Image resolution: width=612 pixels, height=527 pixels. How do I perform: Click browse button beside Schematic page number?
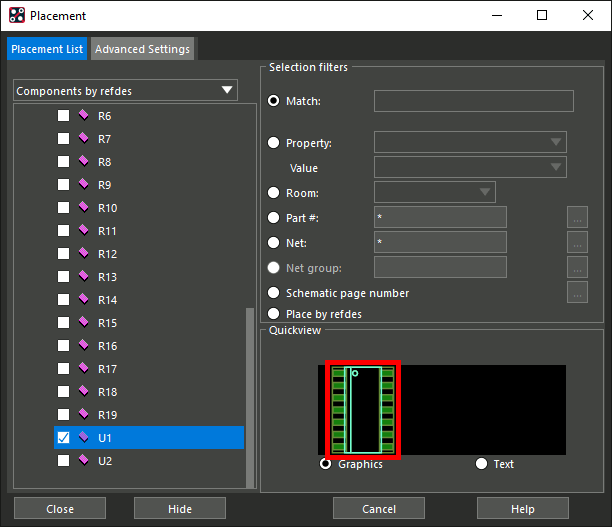(577, 292)
